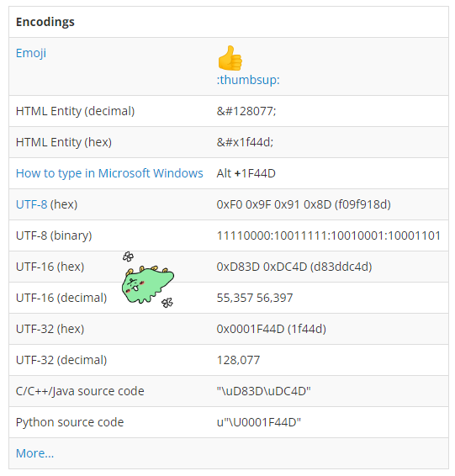Click the thumbs up emoji image
The width and height of the screenshot is (455, 476).
pos(230,58)
